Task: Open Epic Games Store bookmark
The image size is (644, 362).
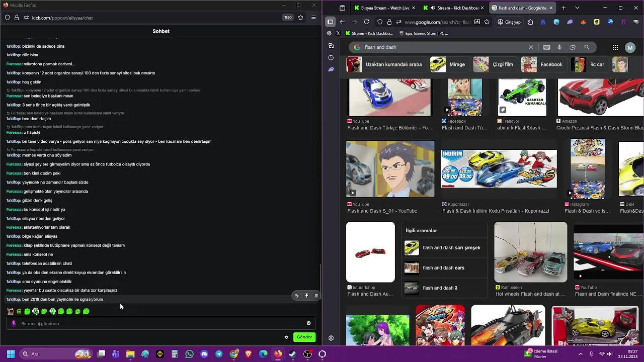Action: click(423, 34)
